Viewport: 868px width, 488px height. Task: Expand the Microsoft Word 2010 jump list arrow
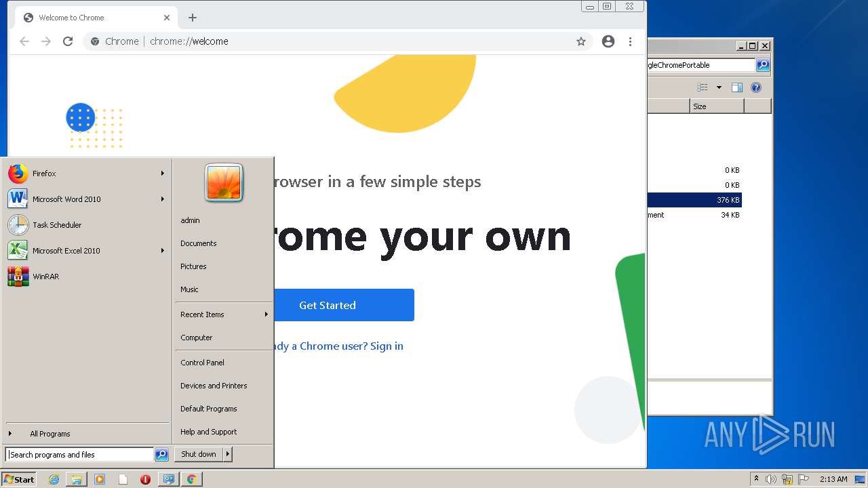click(x=163, y=199)
